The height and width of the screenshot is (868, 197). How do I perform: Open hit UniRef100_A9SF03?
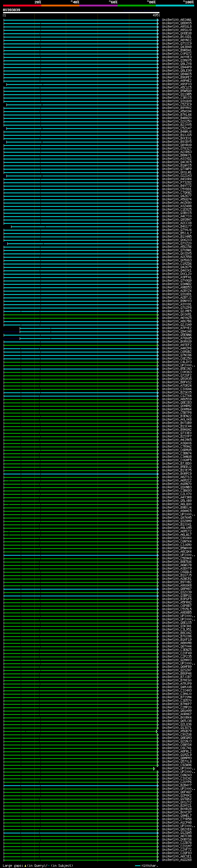pos(176,84)
